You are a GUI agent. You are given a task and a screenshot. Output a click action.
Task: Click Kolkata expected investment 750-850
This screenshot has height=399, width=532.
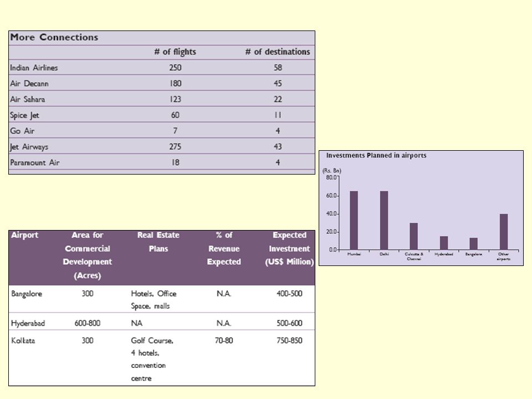[289, 340]
